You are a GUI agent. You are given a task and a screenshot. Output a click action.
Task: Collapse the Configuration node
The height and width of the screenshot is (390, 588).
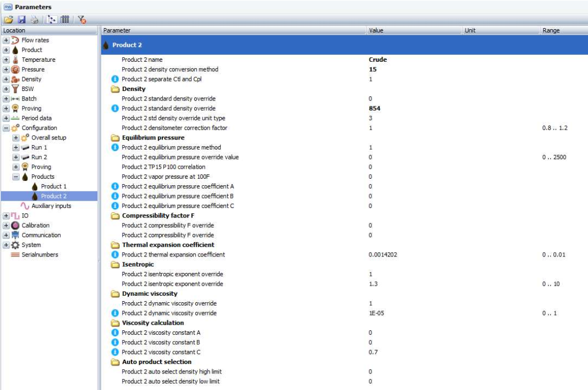6,128
